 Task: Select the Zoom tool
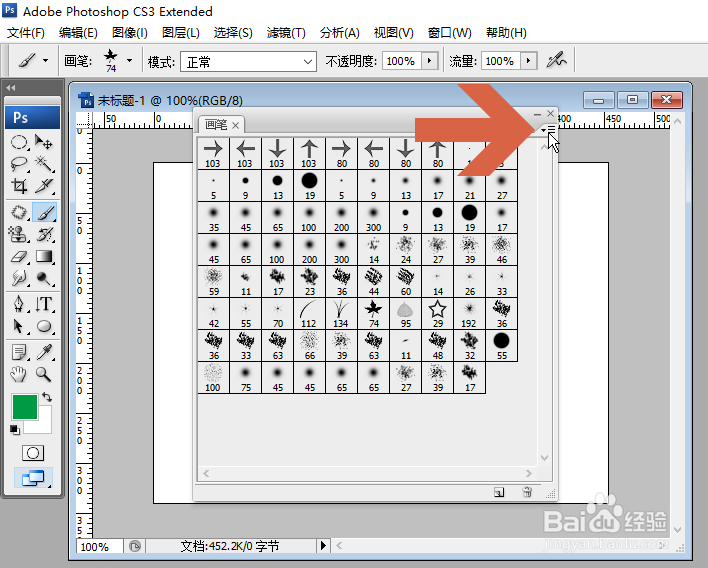pos(44,374)
